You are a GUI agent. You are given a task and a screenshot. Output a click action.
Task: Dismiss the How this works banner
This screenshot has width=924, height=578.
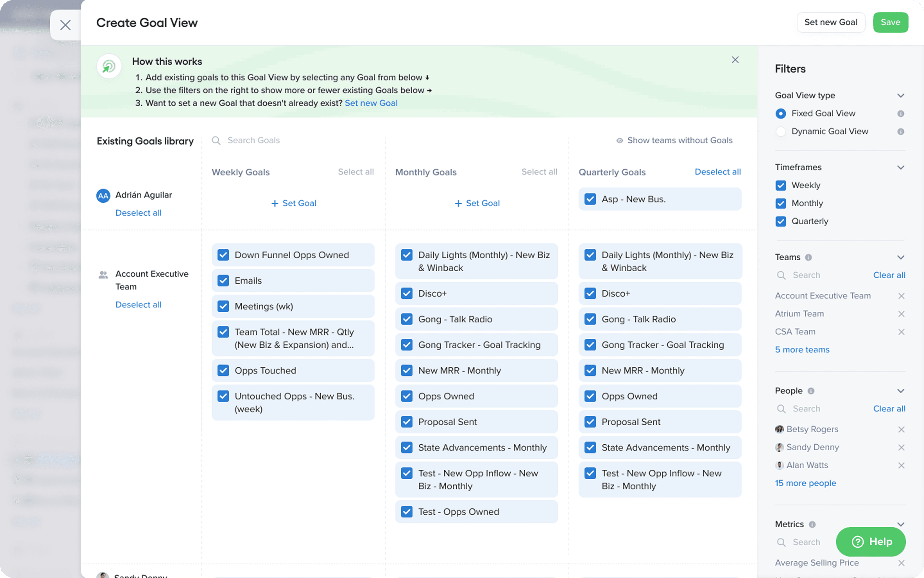(735, 60)
